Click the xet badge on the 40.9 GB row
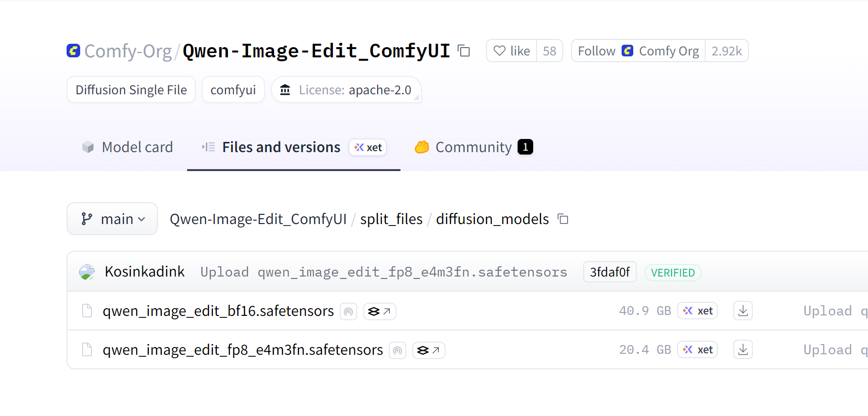 697,311
